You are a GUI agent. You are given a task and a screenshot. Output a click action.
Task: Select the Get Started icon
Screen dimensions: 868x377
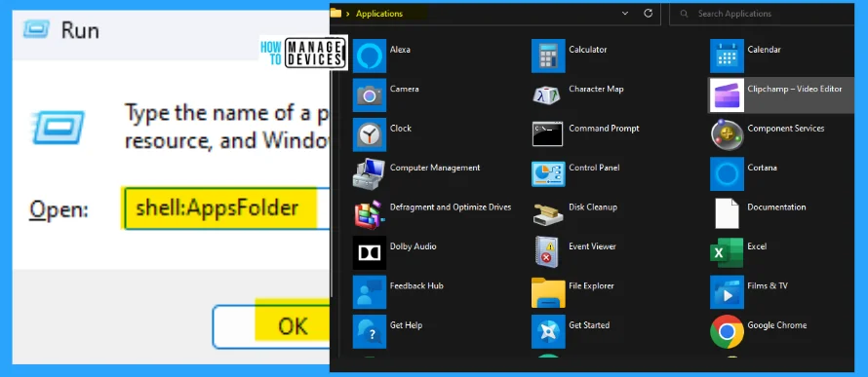click(x=548, y=331)
